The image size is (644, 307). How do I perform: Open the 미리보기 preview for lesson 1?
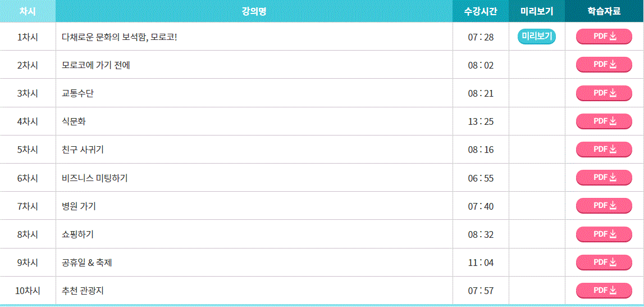[536, 36]
